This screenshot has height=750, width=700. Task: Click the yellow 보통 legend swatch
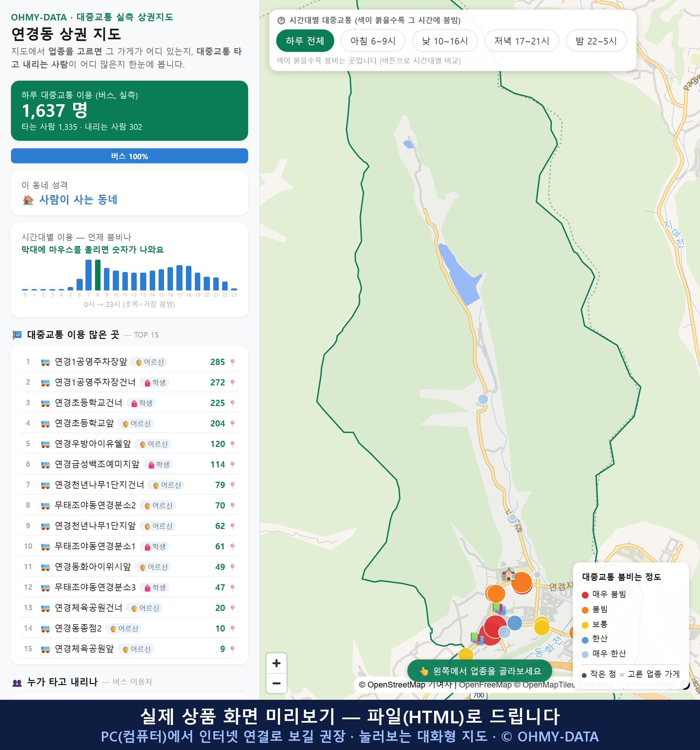click(585, 625)
